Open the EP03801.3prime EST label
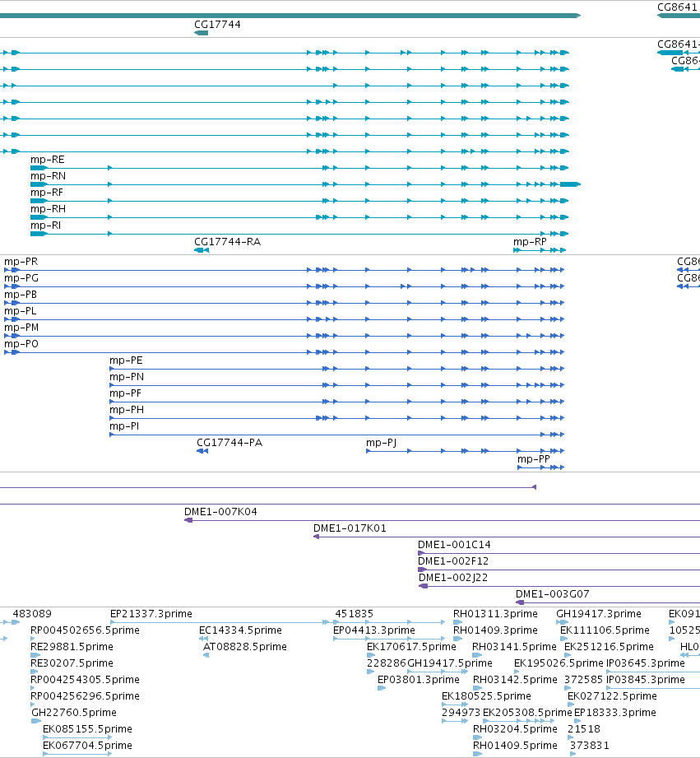This screenshot has height=758, width=700. tap(419, 679)
